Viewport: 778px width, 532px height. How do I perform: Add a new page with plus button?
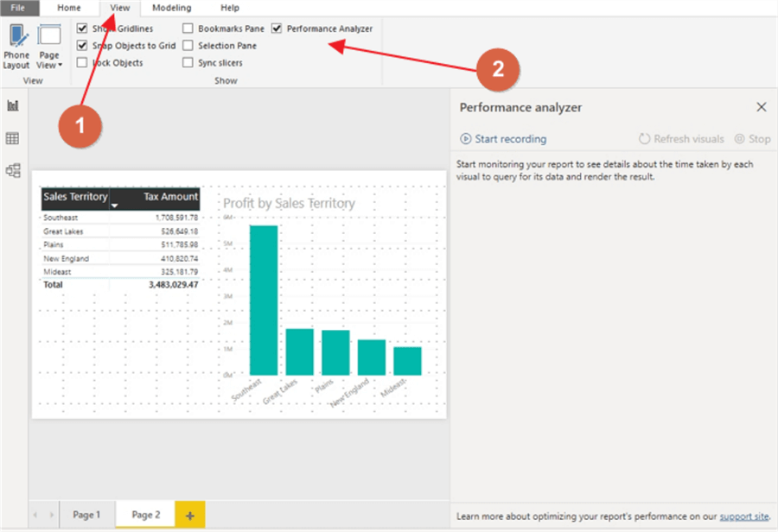[x=189, y=516]
